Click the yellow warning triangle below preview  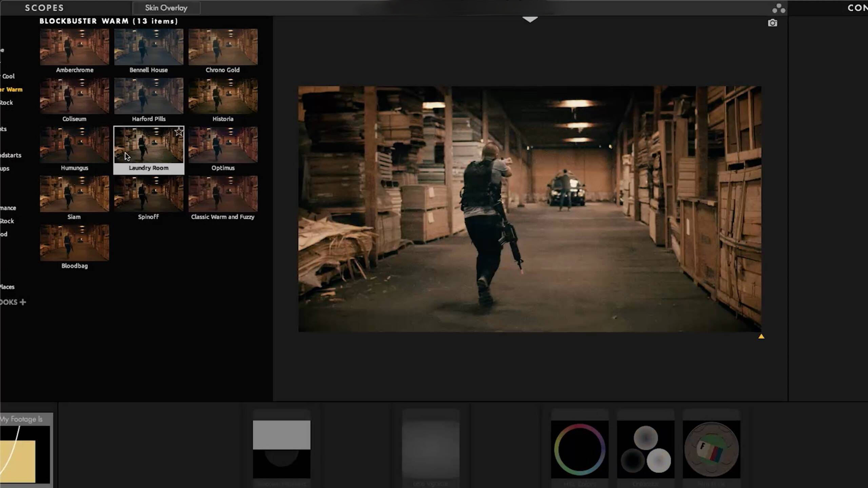click(x=761, y=337)
